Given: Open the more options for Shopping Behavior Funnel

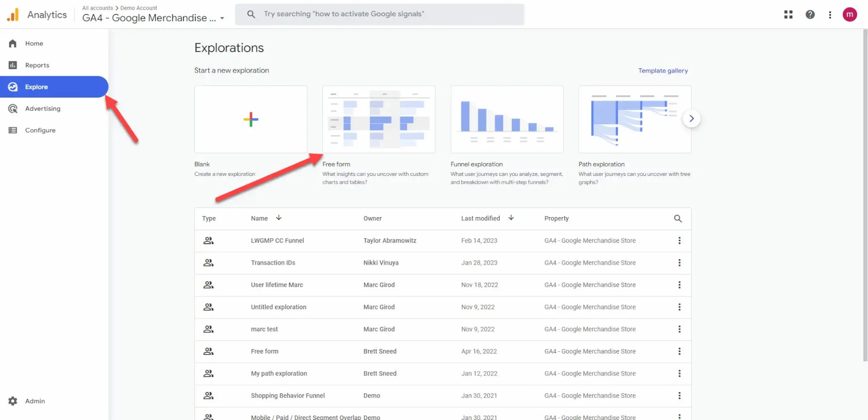Looking at the screenshot, I should pos(679,395).
